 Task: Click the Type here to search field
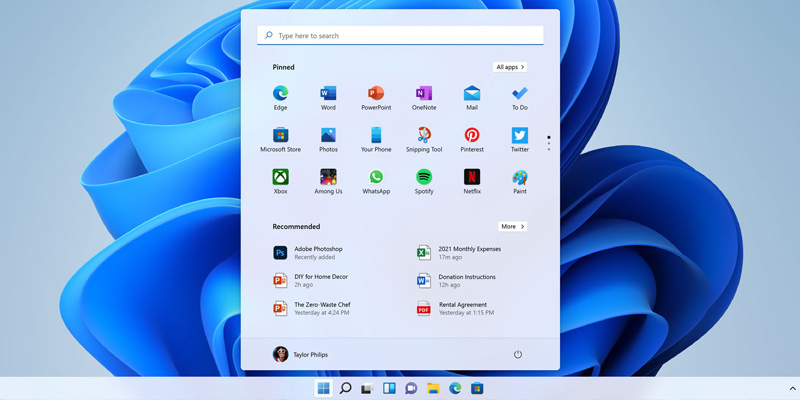point(400,36)
